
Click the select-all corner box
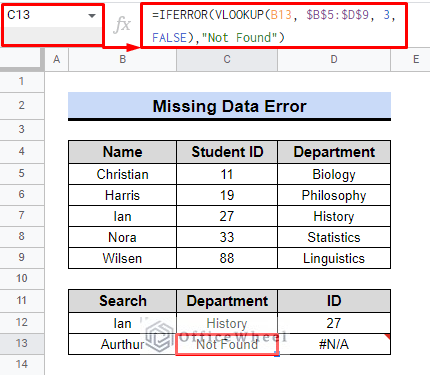(22, 59)
